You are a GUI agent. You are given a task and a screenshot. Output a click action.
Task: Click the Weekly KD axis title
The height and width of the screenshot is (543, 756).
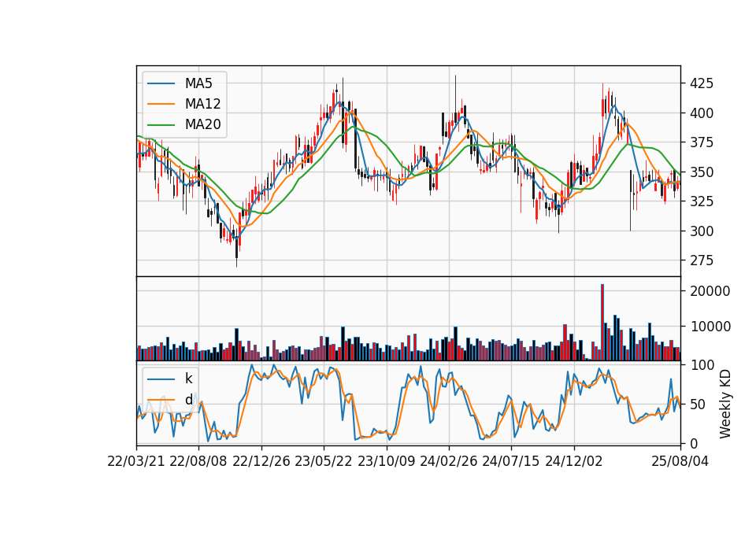(x=724, y=404)
